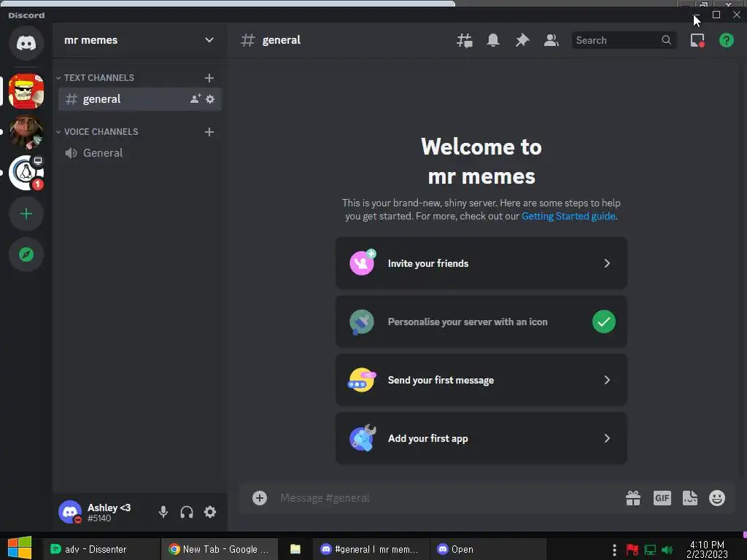The height and width of the screenshot is (560, 747).
Task: Edit general channel settings gear
Action: [210, 99]
